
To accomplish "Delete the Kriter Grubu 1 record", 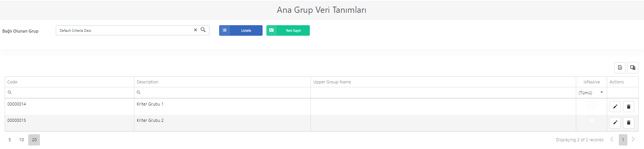I will 629,106.
